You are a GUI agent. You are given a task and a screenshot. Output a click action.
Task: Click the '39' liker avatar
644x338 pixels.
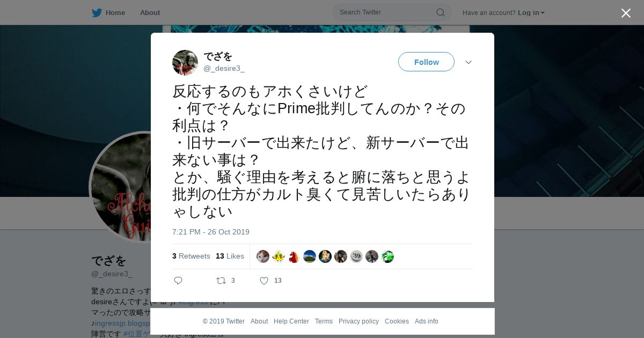click(x=356, y=256)
